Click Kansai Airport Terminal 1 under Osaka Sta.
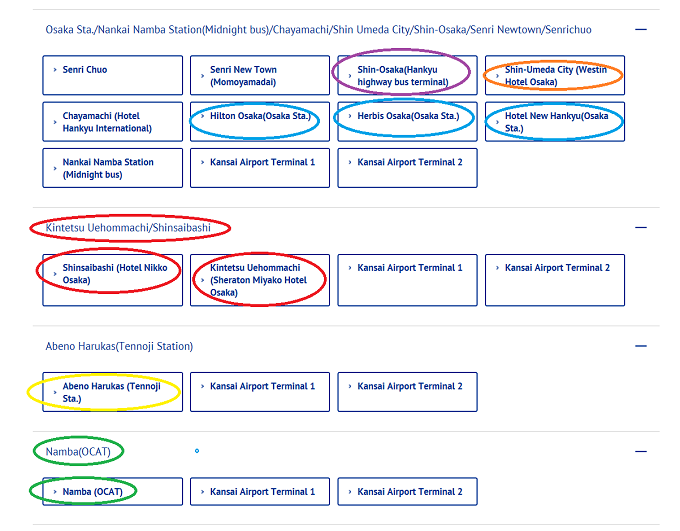 click(260, 168)
